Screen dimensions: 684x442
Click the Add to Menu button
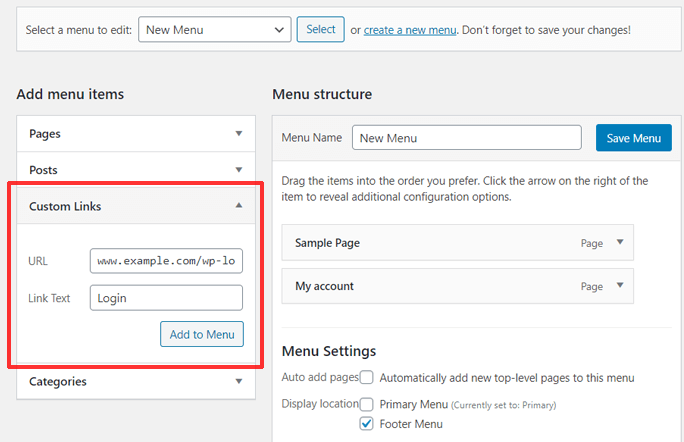[202, 334]
